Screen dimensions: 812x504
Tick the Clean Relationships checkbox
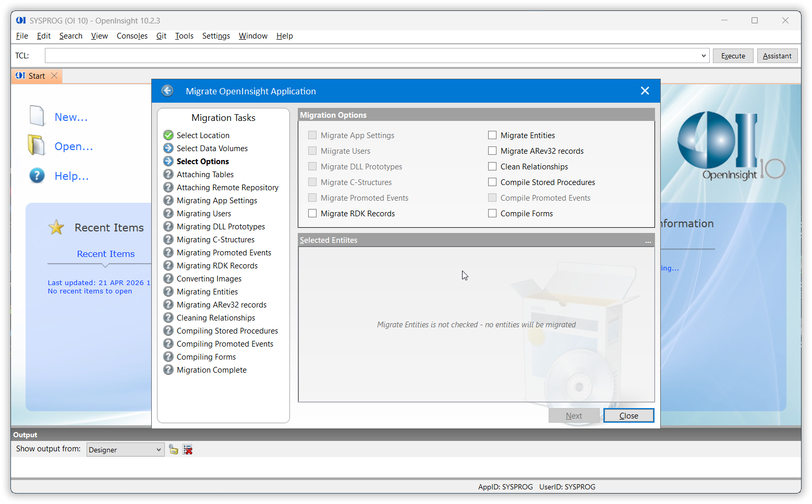(x=492, y=167)
